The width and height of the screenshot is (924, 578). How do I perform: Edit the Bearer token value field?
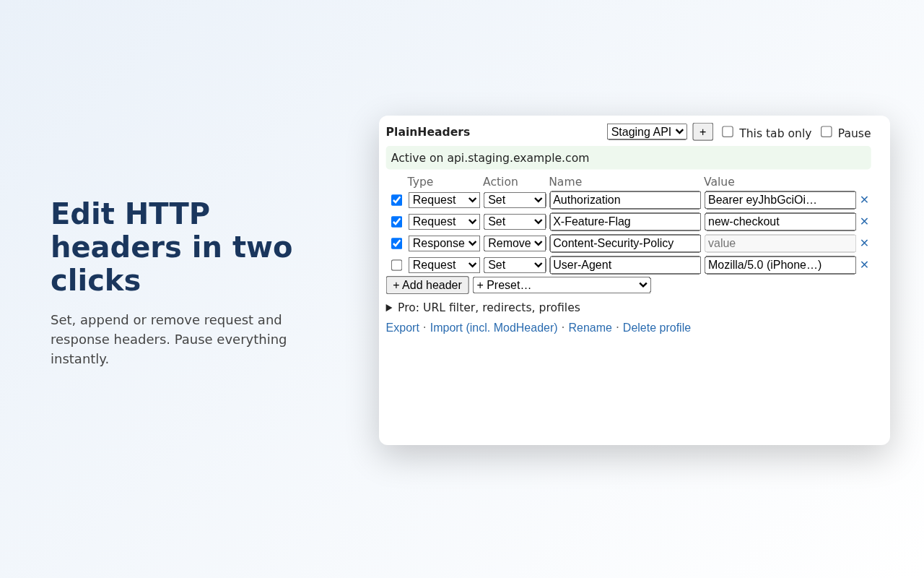[780, 200]
